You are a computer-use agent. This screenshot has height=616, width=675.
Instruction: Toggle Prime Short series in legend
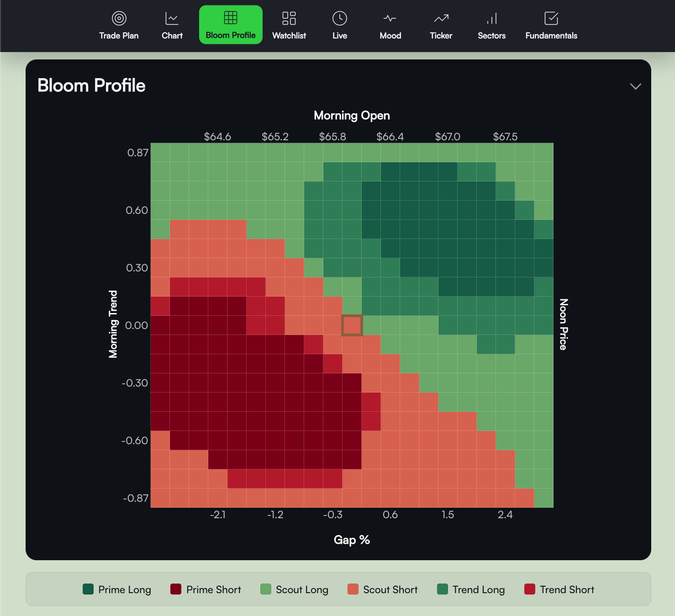pyautogui.click(x=176, y=589)
